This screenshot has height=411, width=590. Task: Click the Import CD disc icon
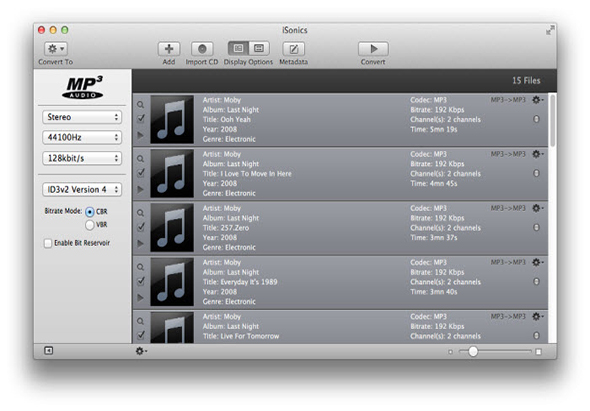(x=202, y=49)
